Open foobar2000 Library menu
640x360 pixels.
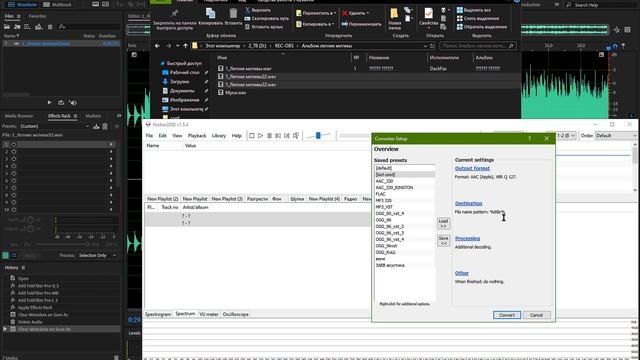[x=219, y=136]
